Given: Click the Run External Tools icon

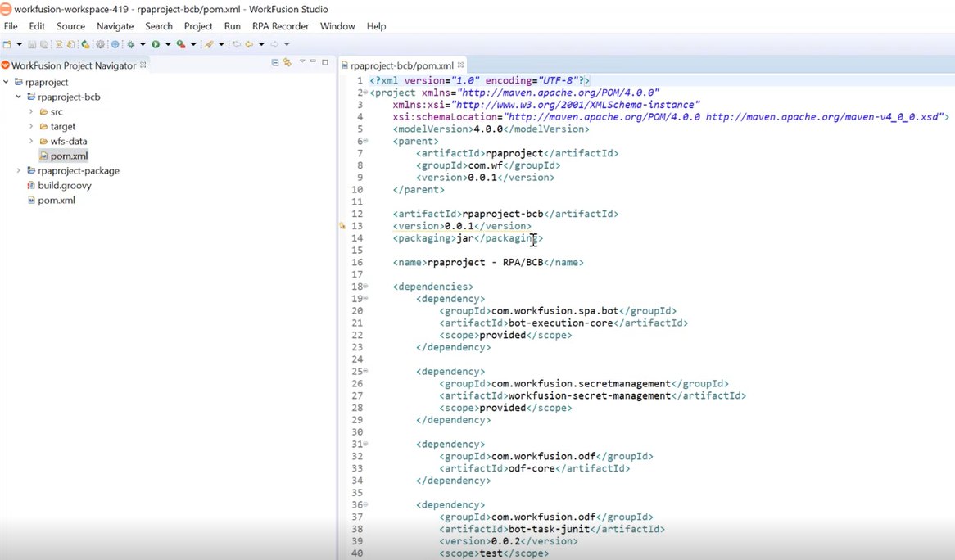Looking at the screenshot, I should (181, 44).
